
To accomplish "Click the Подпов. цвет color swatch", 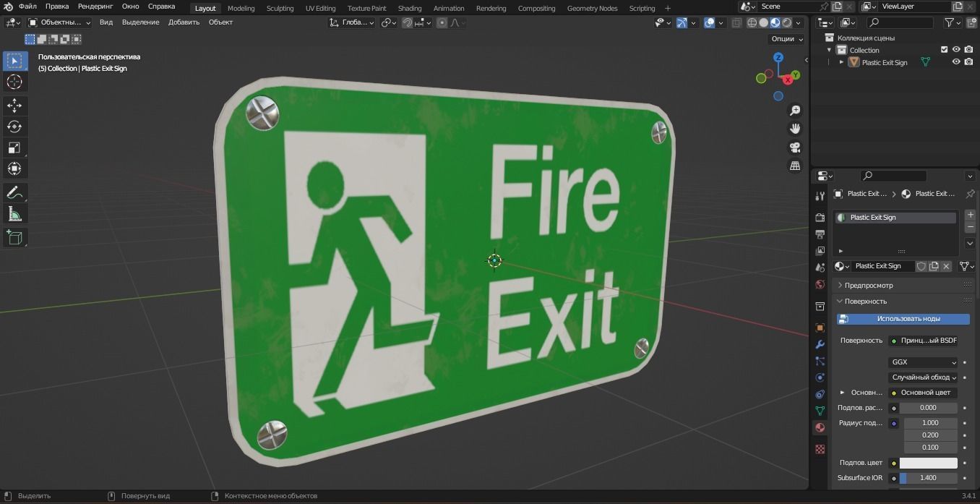I will click(x=929, y=462).
